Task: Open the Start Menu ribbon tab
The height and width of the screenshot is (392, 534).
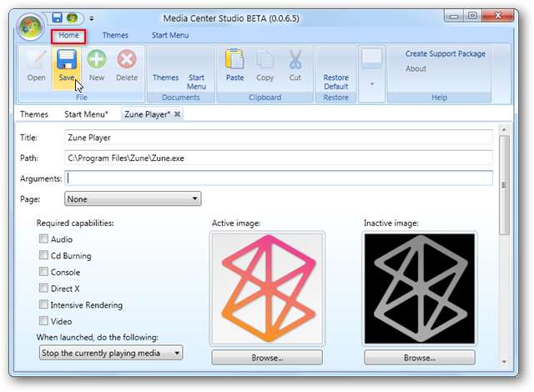Action: click(x=169, y=35)
